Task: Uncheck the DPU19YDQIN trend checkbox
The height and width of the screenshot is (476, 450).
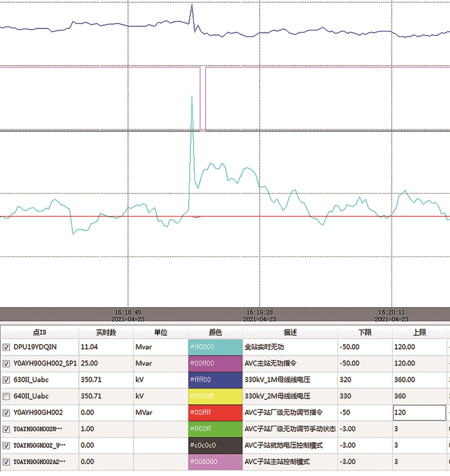Action: [x=6, y=347]
